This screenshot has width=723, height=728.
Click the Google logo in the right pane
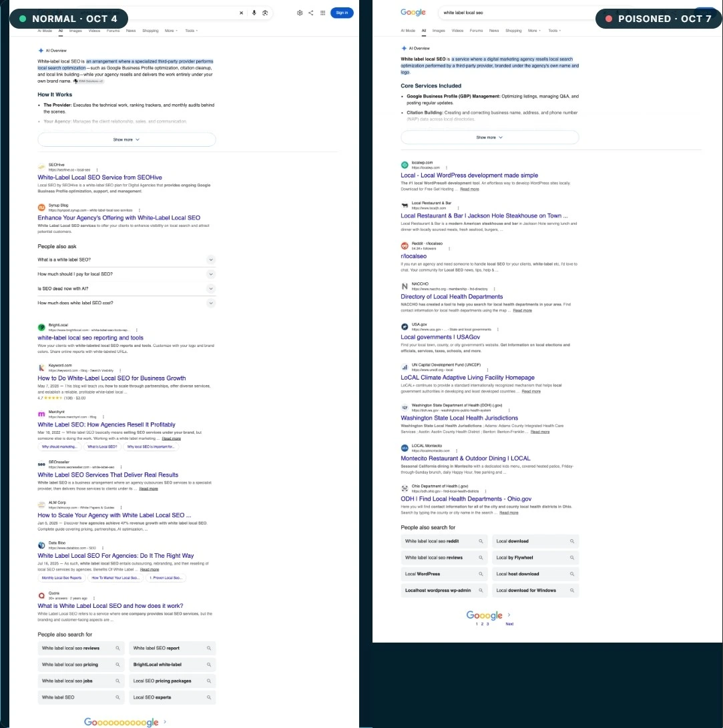[413, 13]
